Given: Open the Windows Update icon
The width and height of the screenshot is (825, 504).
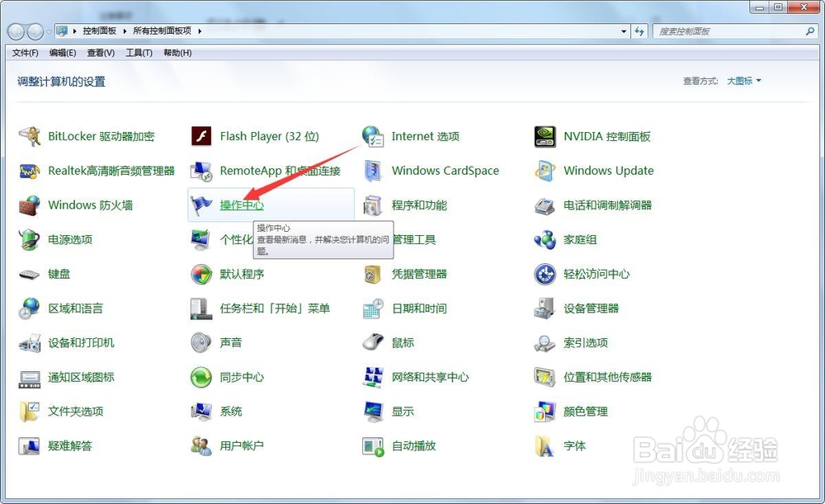Looking at the screenshot, I should coord(544,171).
